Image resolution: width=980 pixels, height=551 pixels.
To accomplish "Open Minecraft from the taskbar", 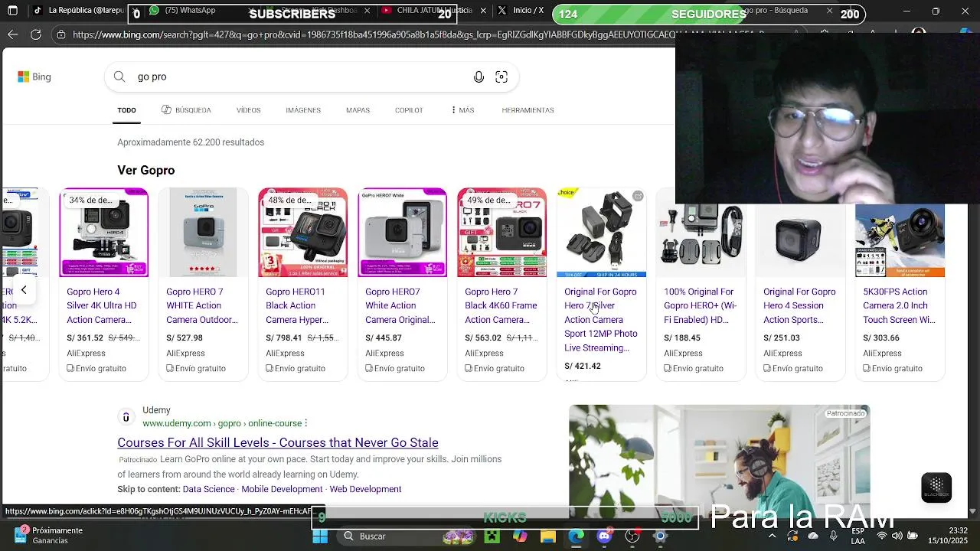I will tap(492, 536).
